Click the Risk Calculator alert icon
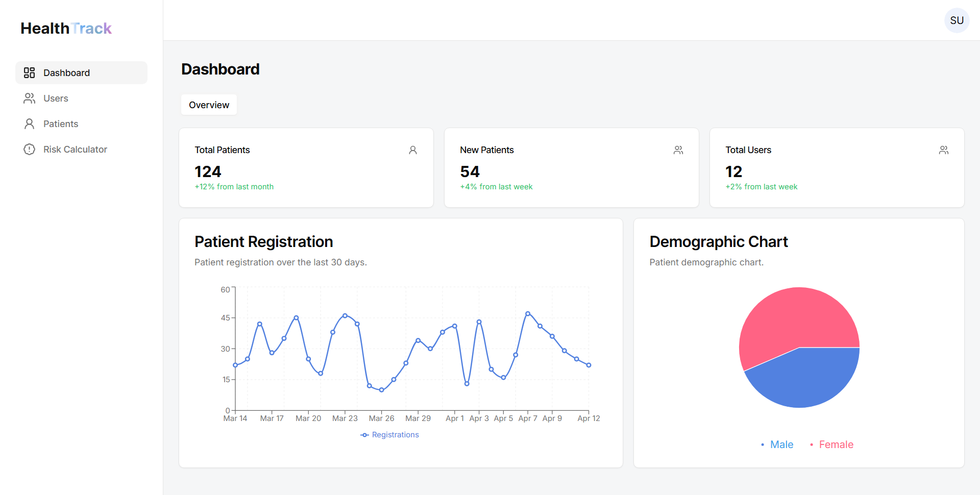Image resolution: width=980 pixels, height=495 pixels. pyautogui.click(x=29, y=150)
